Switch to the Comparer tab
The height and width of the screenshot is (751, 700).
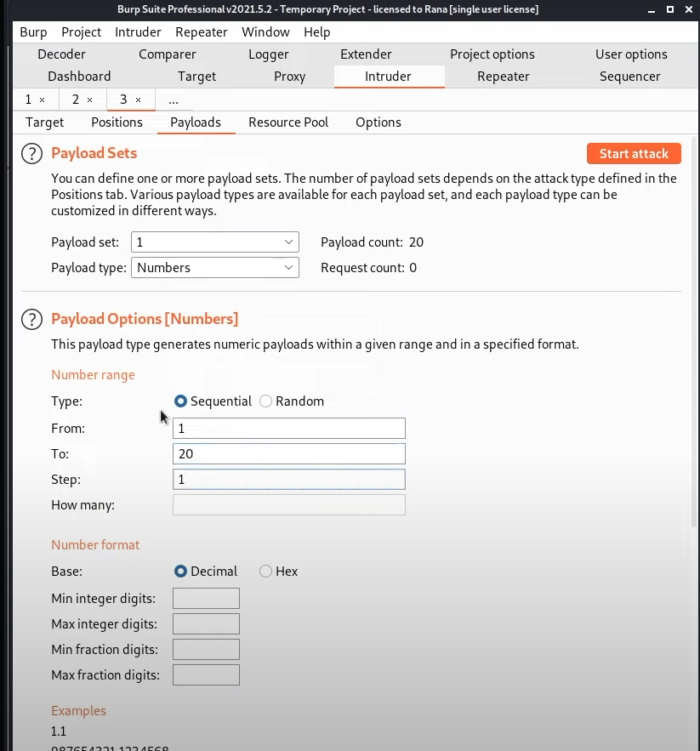[168, 54]
